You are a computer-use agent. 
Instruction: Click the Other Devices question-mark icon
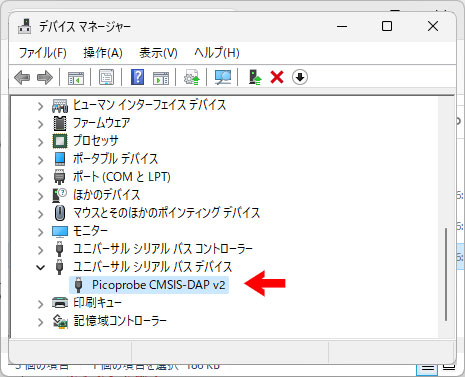(x=60, y=195)
